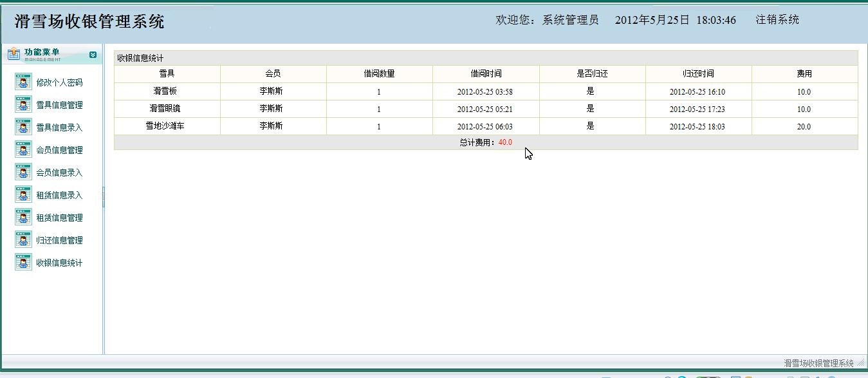This screenshot has height=378, width=868.
Task: Click borrow time 2012-05-25 06:03
Action: pos(485,127)
